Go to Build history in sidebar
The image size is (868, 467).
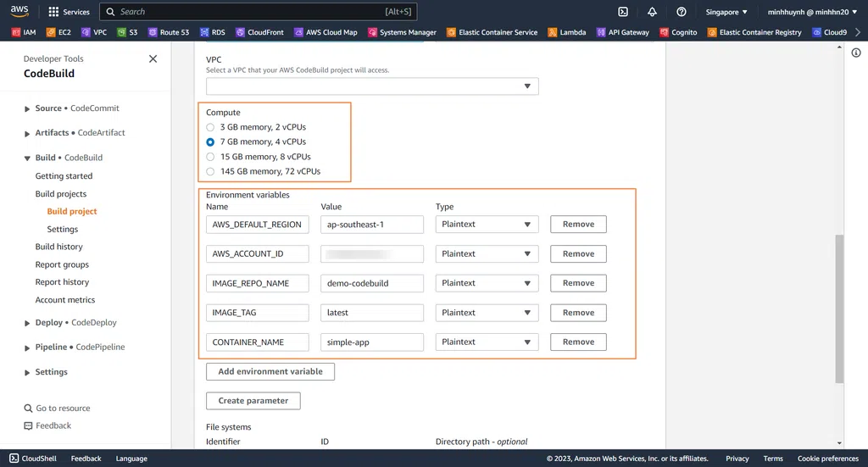(59, 247)
